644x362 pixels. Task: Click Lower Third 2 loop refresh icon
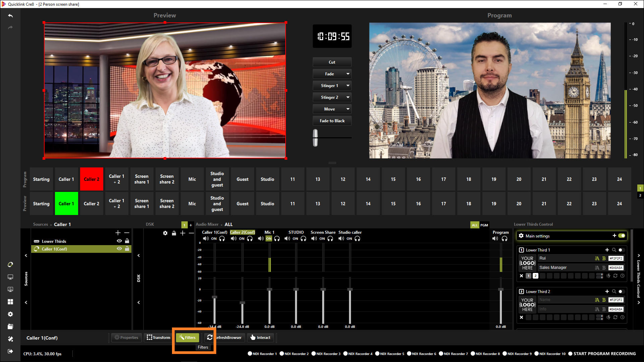click(x=615, y=317)
